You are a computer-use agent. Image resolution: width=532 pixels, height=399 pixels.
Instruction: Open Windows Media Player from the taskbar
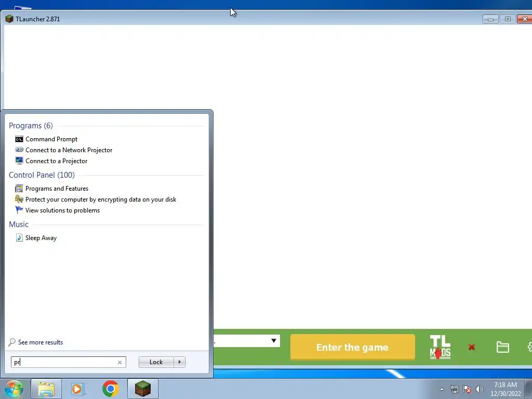[x=78, y=389]
